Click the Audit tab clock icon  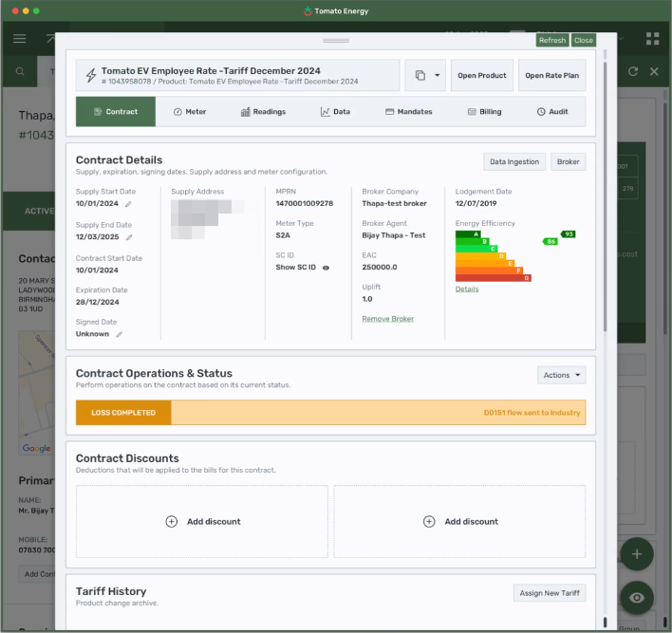pos(541,112)
